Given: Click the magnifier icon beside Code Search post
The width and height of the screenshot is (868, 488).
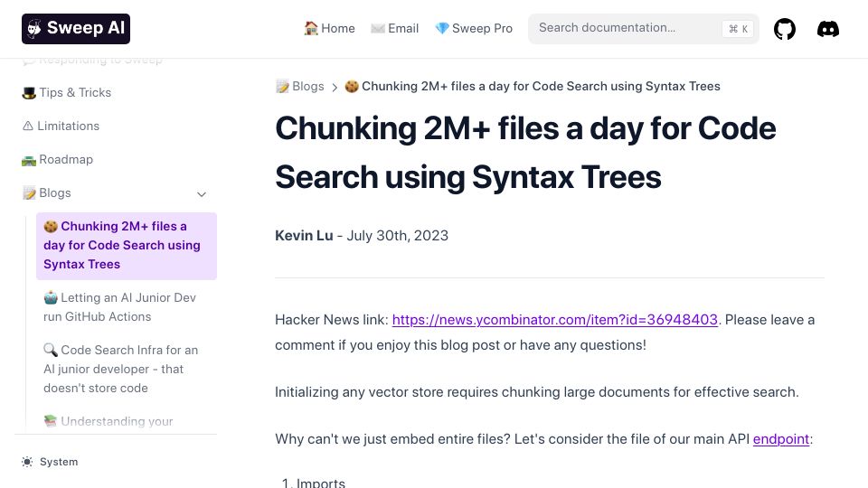Looking at the screenshot, I should pos(51,351).
